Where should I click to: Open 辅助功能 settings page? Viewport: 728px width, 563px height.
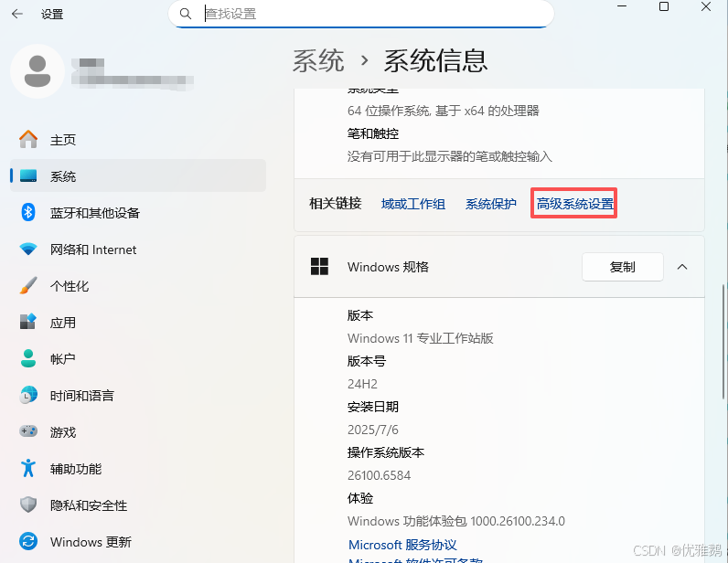(138, 468)
